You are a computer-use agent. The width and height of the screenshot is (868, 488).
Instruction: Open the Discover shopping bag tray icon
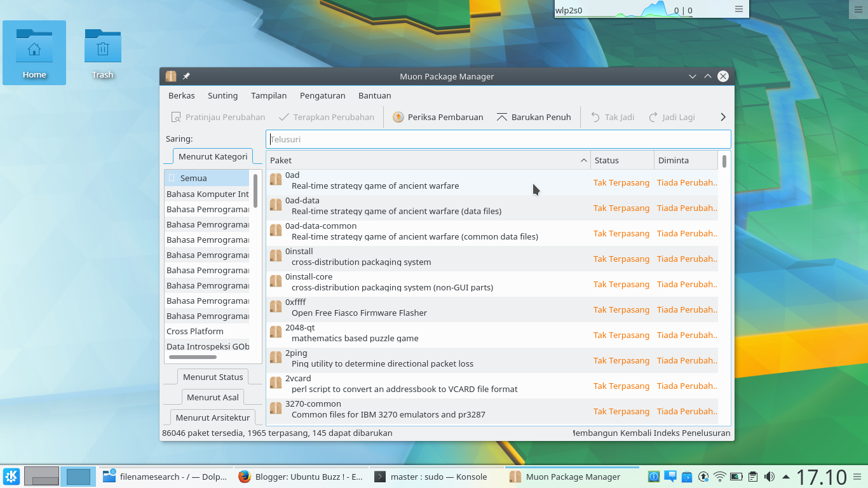tap(687, 477)
